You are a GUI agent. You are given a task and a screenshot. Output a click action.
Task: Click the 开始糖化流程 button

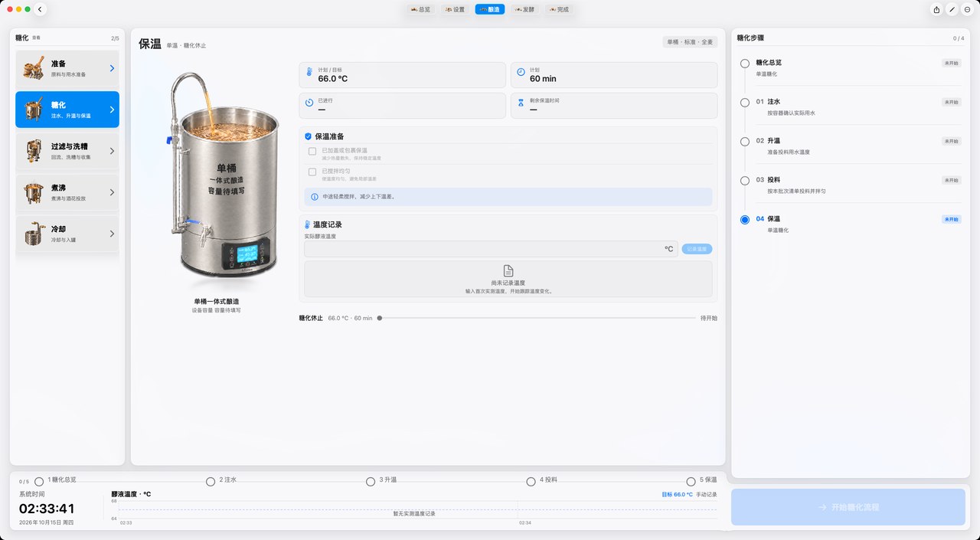(x=848, y=507)
